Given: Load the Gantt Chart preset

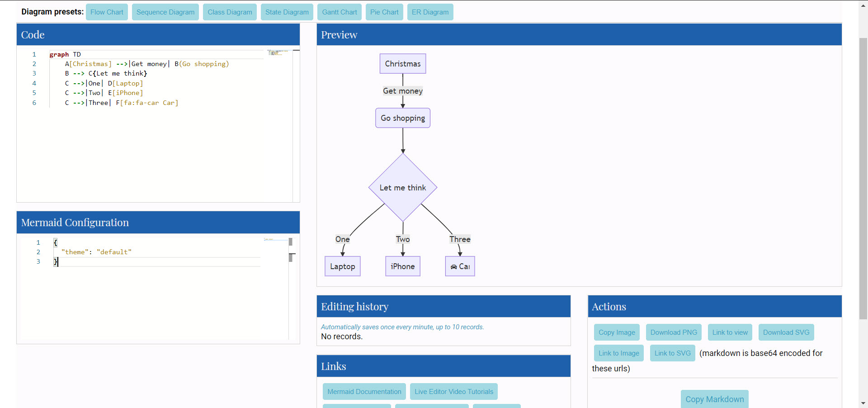Looking at the screenshot, I should (340, 12).
